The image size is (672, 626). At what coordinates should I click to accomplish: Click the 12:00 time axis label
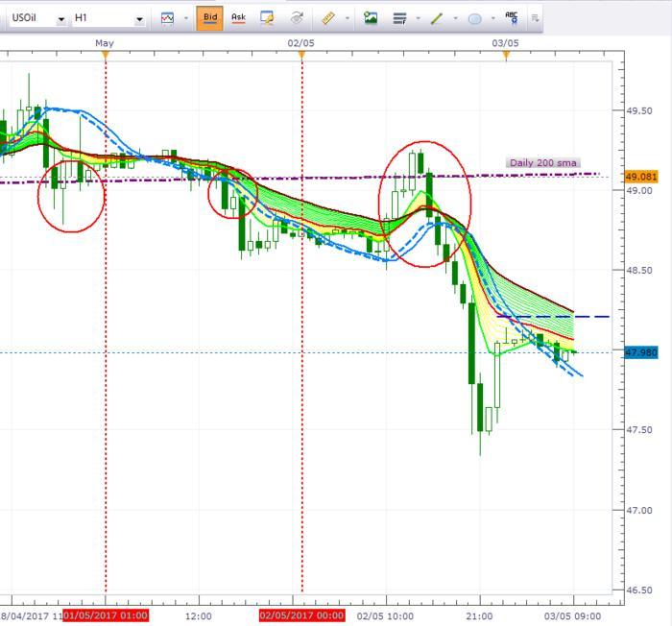(x=199, y=616)
